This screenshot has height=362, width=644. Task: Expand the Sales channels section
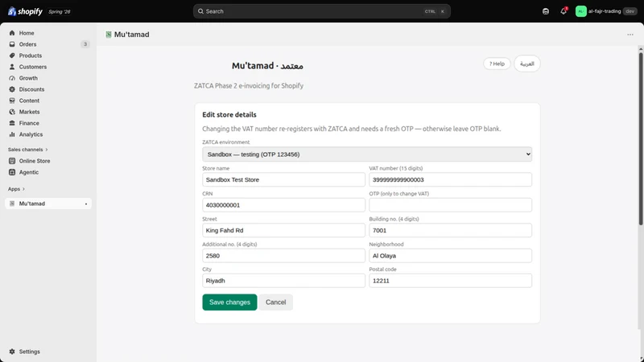[x=27, y=150]
